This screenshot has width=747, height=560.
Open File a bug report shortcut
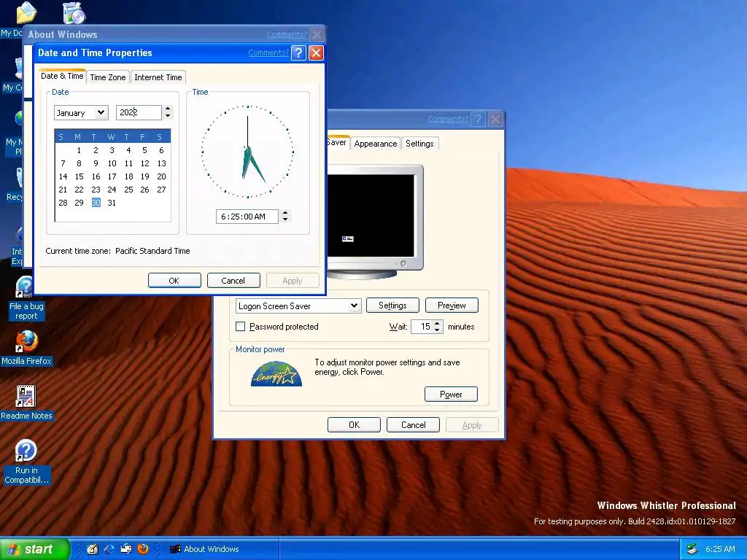(26, 298)
